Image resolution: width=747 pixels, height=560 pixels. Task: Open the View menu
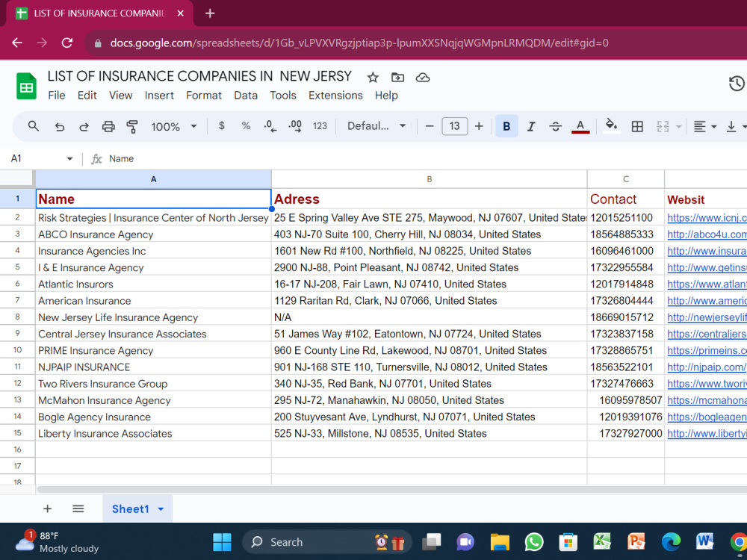point(120,96)
